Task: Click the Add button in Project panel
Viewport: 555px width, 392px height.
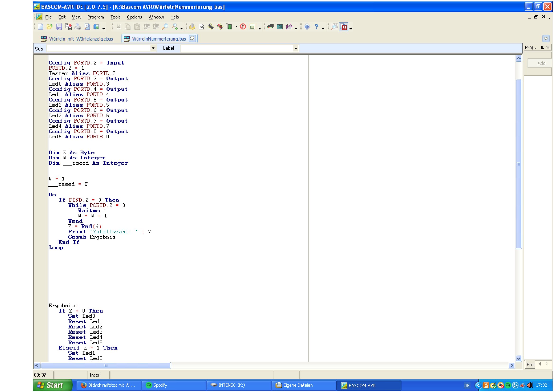Action: pyautogui.click(x=541, y=63)
